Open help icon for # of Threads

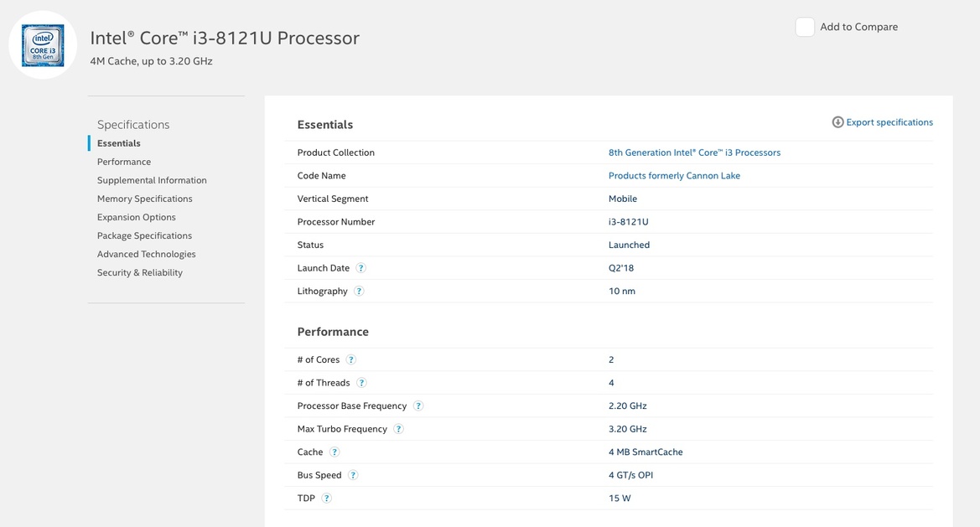coord(361,383)
